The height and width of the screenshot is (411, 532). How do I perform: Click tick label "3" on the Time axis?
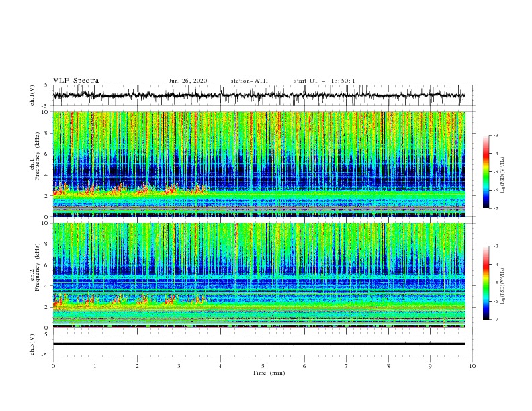179,366
